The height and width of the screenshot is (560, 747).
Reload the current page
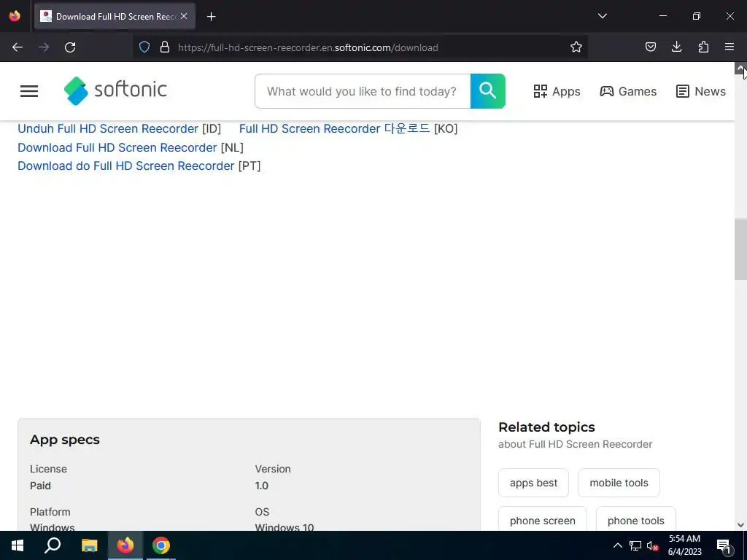click(x=70, y=47)
